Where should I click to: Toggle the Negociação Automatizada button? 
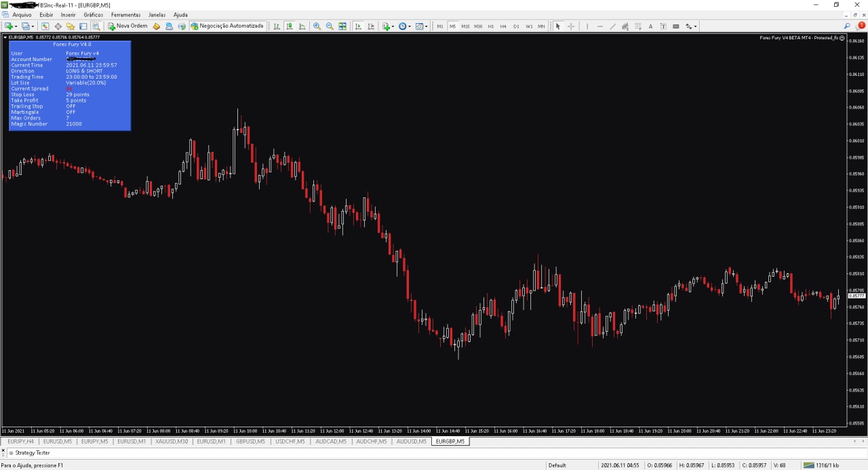pyautogui.click(x=227, y=26)
